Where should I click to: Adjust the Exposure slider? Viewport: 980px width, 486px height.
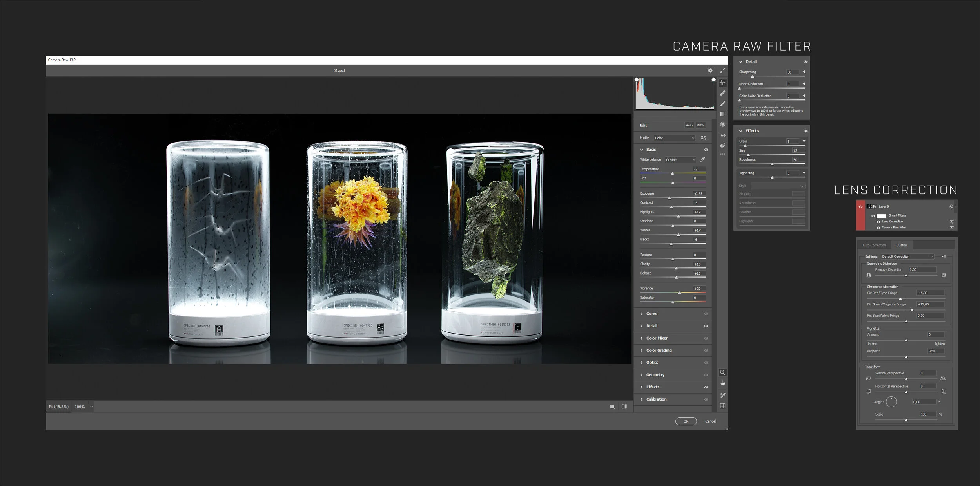669,198
